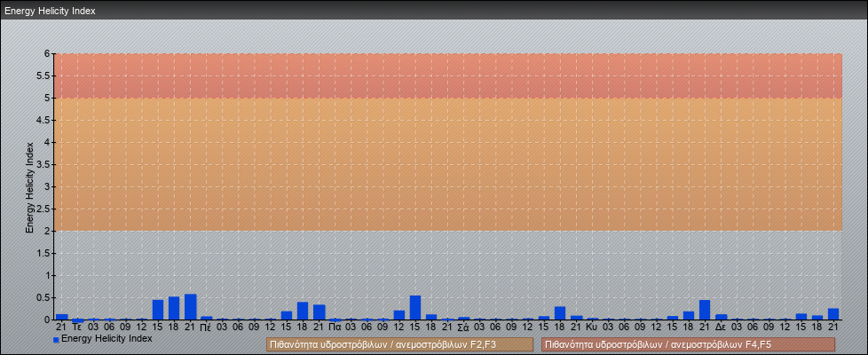Click y-axis value 2
868x355 pixels.
pyautogui.click(x=48, y=231)
